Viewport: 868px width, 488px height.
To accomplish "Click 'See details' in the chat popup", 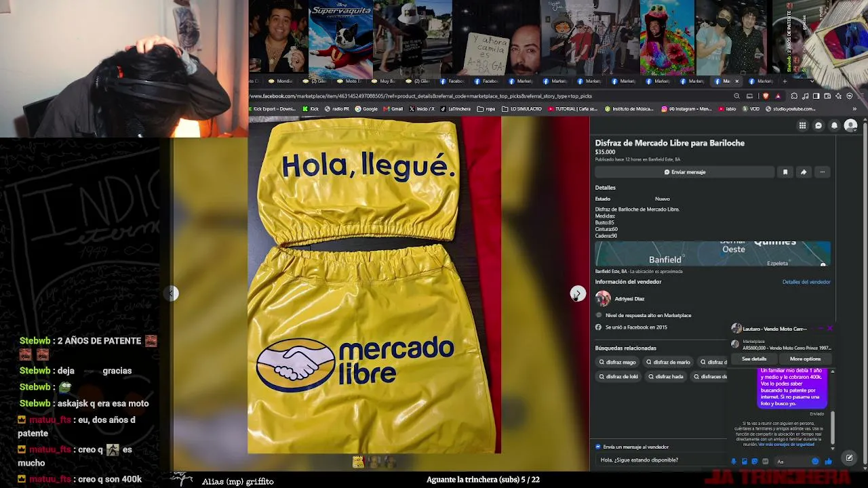I will click(754, 359).
